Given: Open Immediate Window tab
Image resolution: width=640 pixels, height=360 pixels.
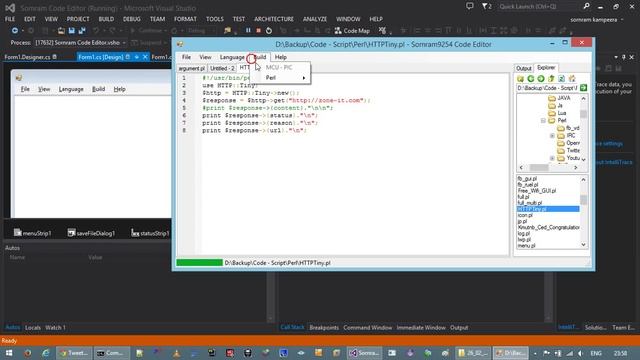Looking at the screenshot, I should 421,328.
